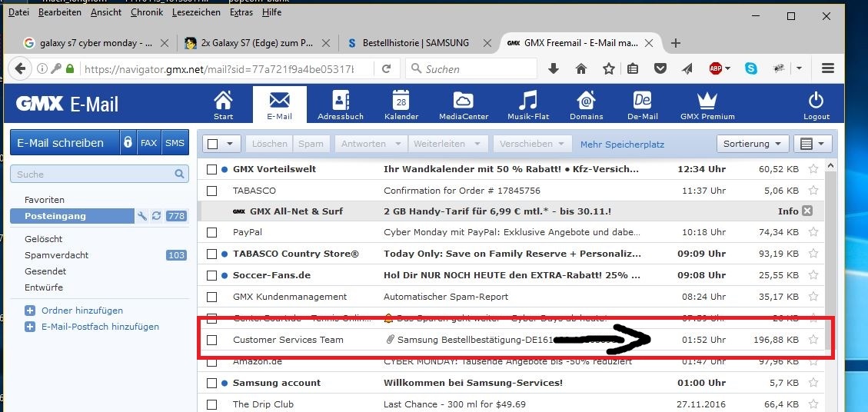Expand Ordner hinzufügen plus icon
Screen dimensions: 868x412
[x=30, y=311]
